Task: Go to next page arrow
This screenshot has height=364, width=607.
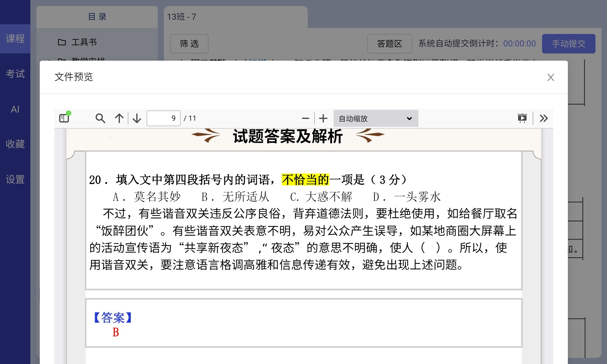Action: point(137,118)
